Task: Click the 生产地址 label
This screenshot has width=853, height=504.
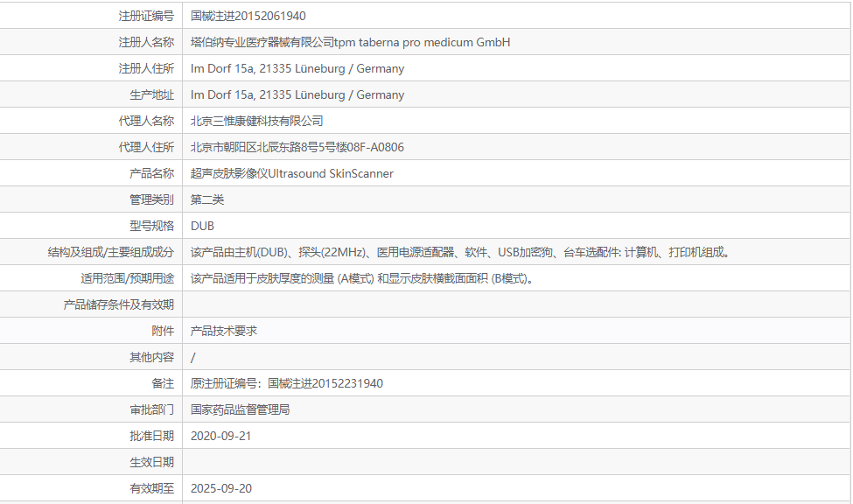Action: click(x=151, y=94)
